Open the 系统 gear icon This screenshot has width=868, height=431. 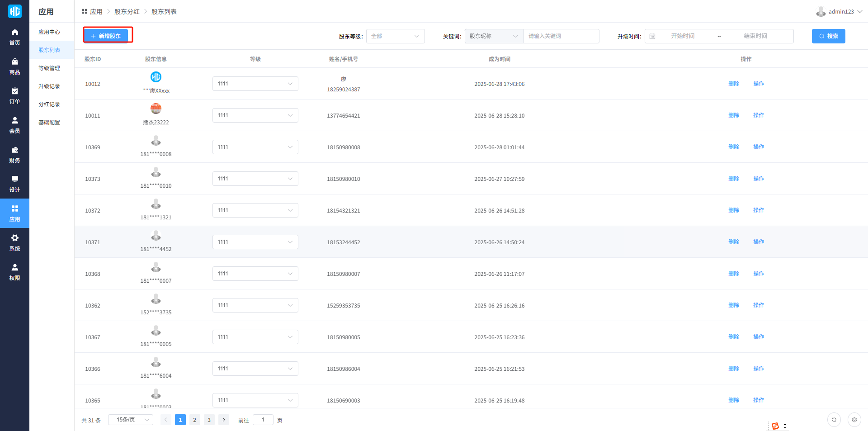(x=14, y=238)
